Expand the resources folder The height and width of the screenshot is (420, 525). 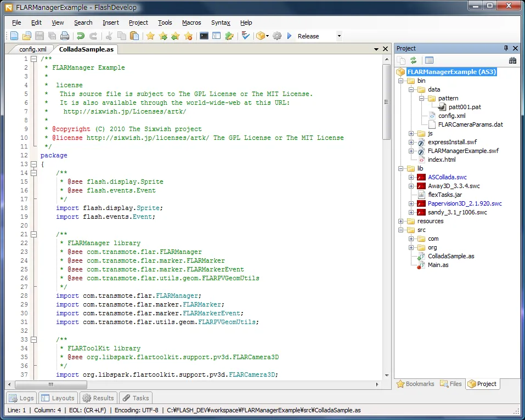pyautogui.click(x=401, y=221)
